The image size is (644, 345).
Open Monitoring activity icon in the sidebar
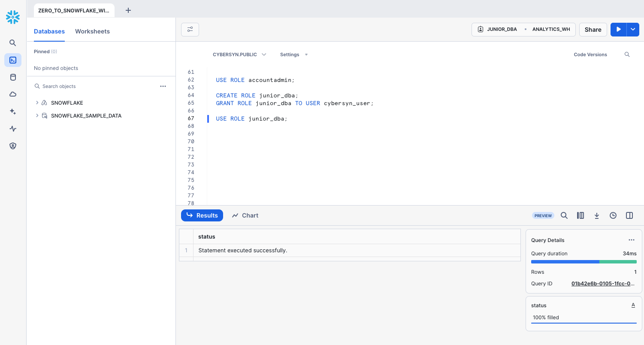pos(12,129)
